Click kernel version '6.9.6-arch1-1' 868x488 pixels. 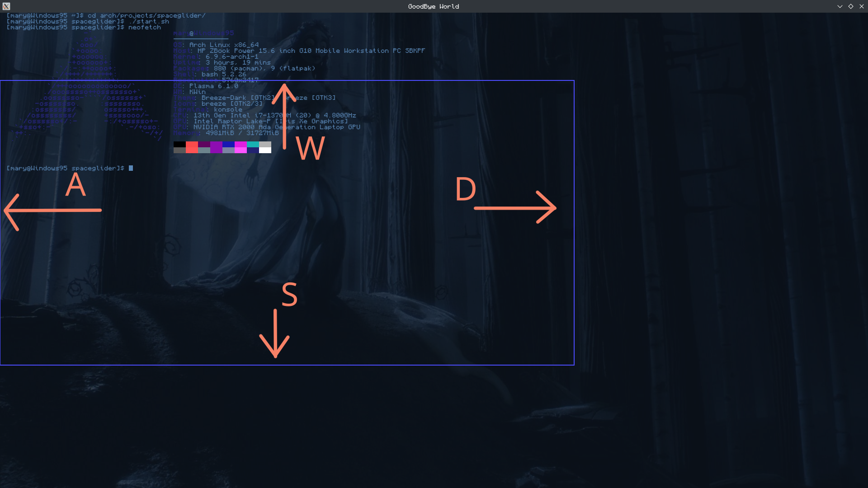[232, 56]
